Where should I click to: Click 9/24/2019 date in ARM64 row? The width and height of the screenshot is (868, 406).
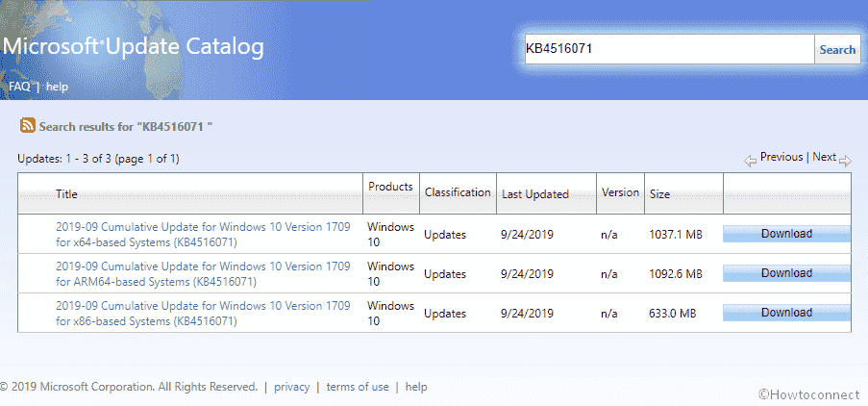(527, 273)
